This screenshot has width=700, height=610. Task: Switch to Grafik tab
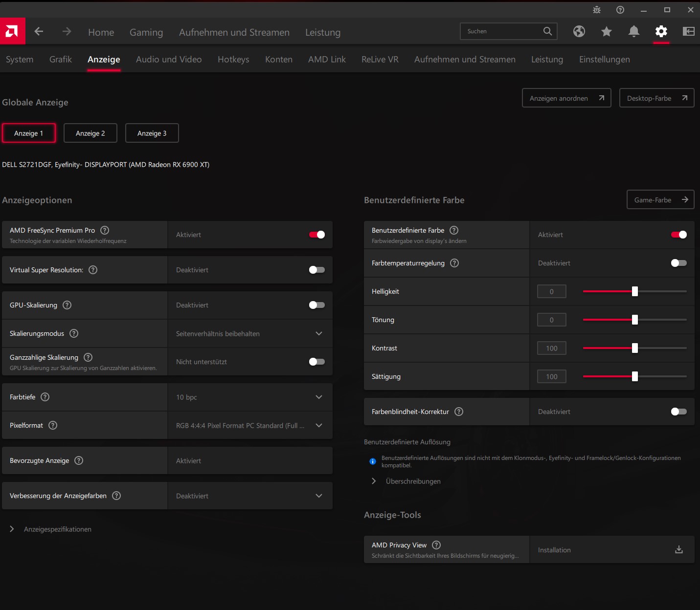point(61,59)
